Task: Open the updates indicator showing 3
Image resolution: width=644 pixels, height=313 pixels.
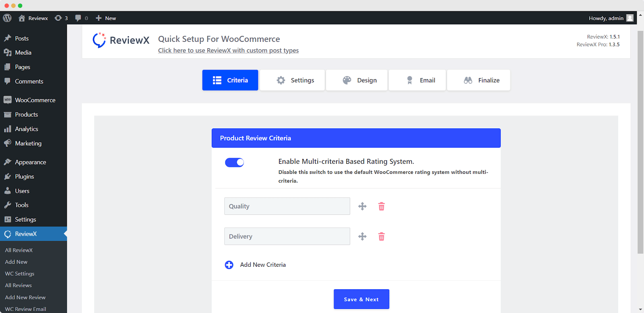Action: tap(61, 18)
